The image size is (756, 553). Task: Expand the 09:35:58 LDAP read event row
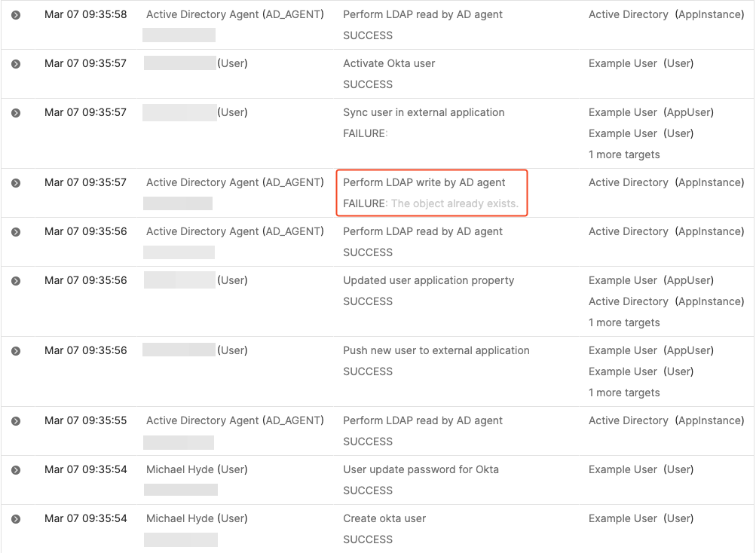(16, 15)
